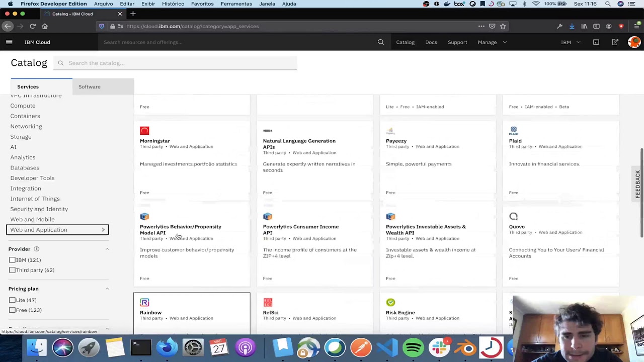
Task: Show Firefox downloads arrow icon
Action: [x=572, y=26]
